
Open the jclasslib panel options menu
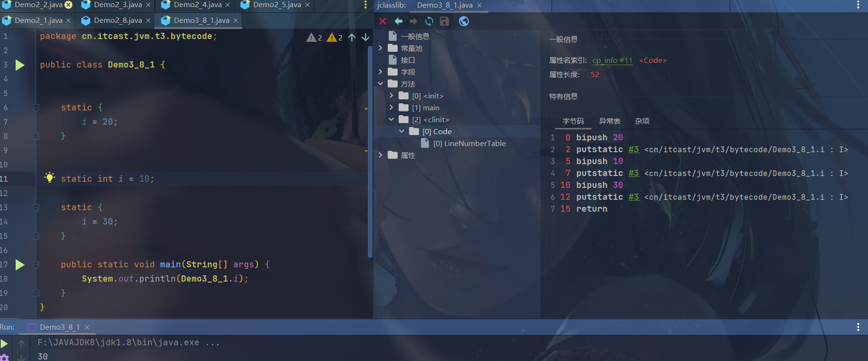tap(858, 5)
